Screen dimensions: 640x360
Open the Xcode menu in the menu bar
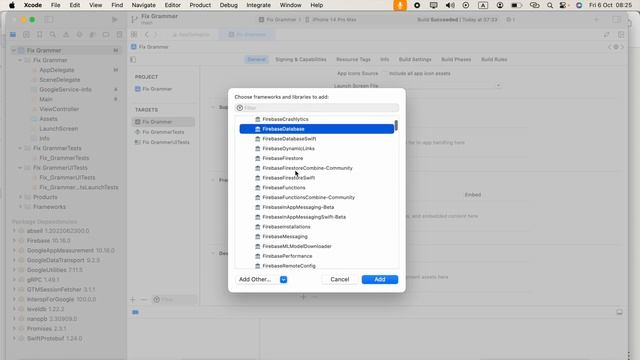(33, 5)
